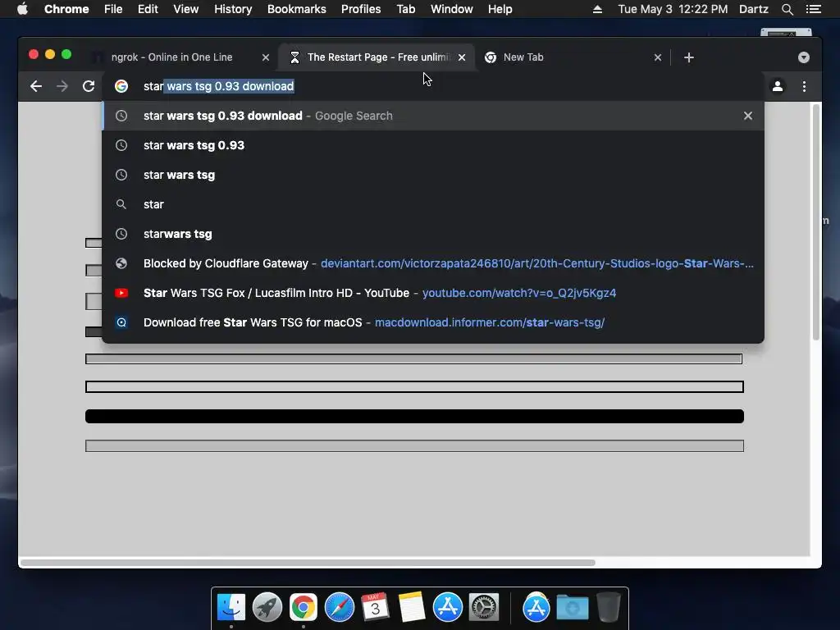Open the App Store icon beside Downloads folder
The width and height of the screenshot is (840, 630).
tap(536, 608)
